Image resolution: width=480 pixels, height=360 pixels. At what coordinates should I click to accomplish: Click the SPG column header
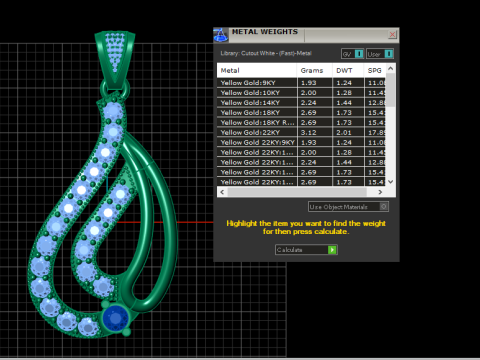click(375, 70)
